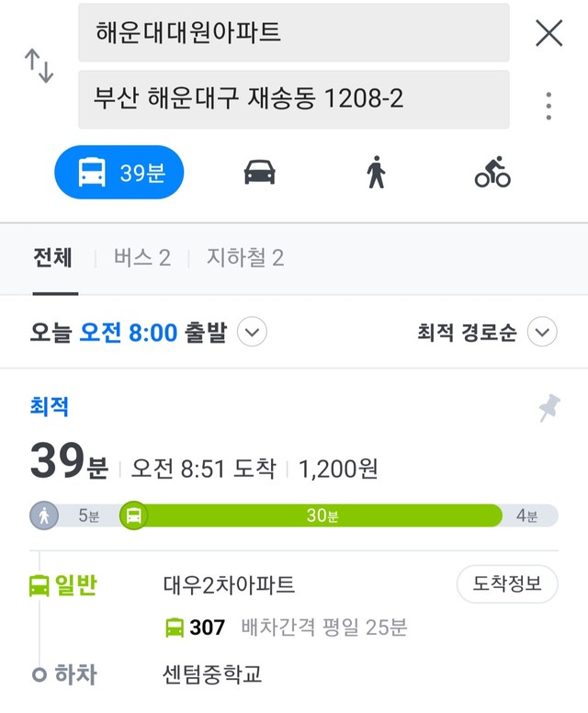The width and height of the screenshot is (588, 713).
Task: Click the 30분 green bus segment bar
Action: (x=322, y=515)
